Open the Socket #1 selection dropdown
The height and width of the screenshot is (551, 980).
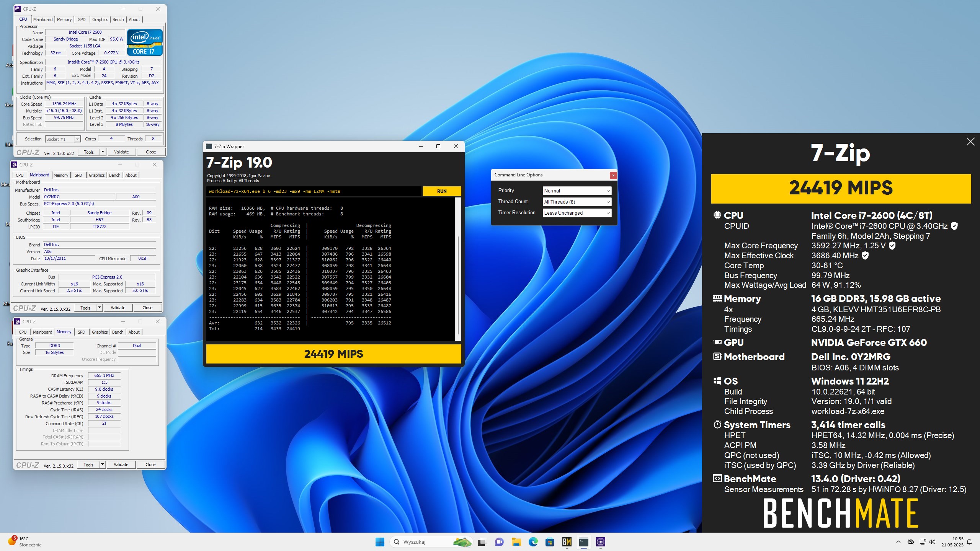(63, 139)
